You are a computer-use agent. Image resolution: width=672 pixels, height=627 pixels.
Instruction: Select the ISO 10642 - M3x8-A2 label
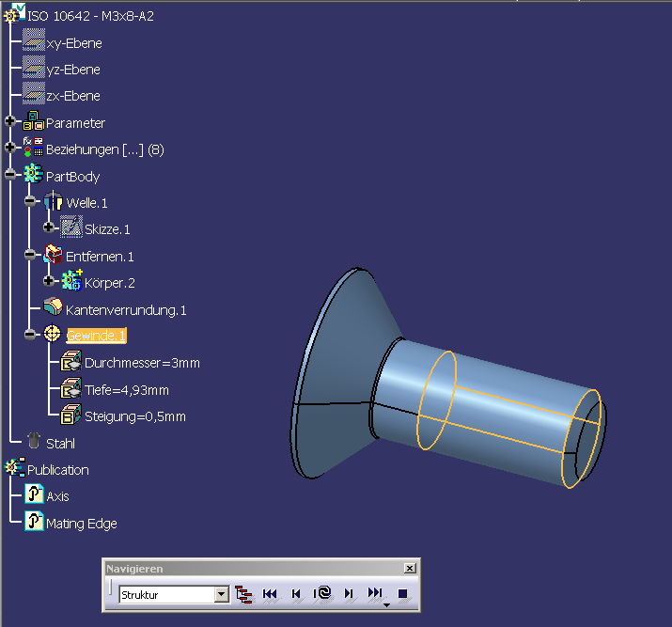[90, 16]
